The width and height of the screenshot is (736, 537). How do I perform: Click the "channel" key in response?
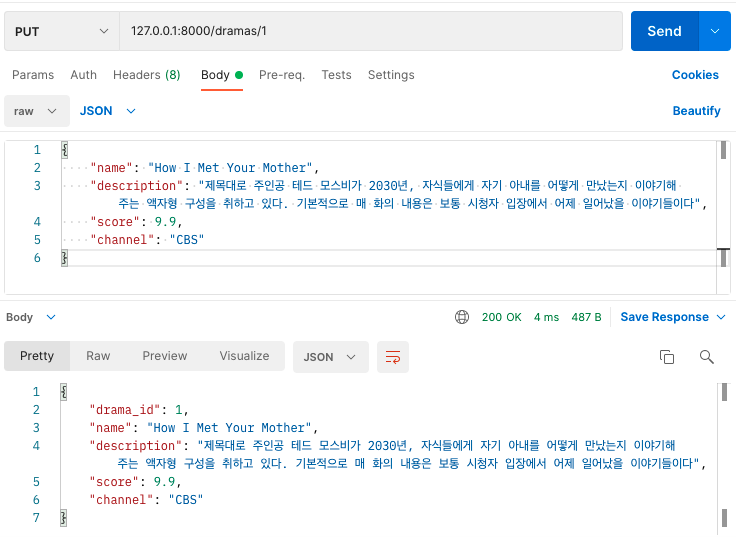tap(122, 500)
